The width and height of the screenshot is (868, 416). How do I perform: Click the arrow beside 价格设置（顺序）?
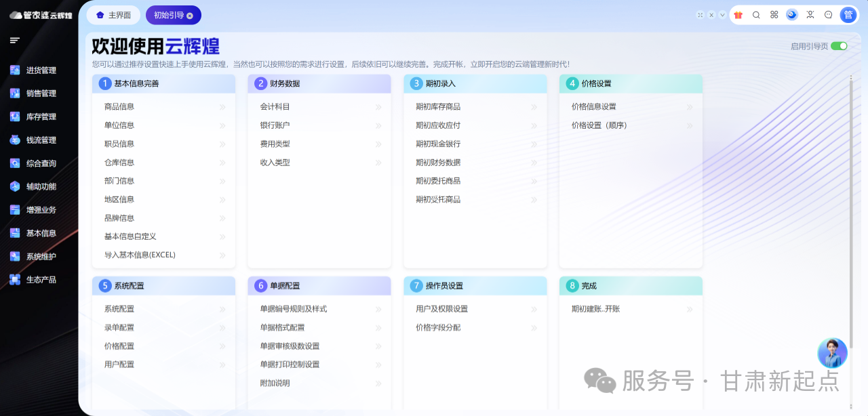(x=689, y=125)
